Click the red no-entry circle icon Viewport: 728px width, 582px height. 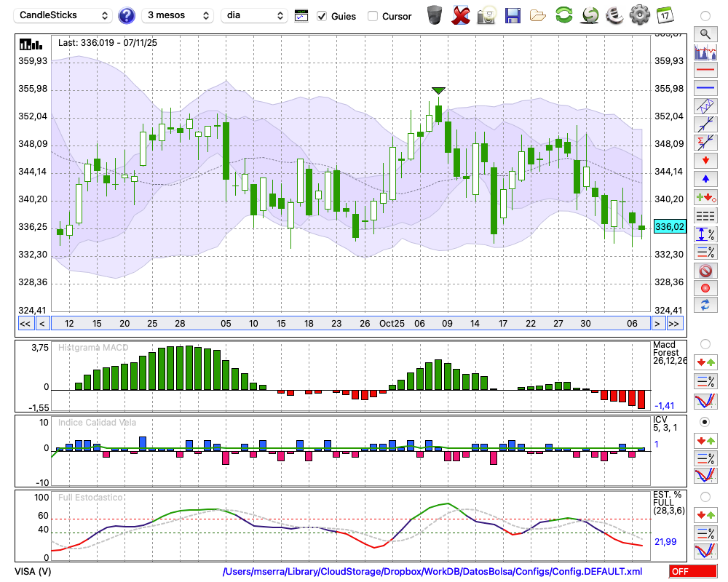tap(705, 271)
